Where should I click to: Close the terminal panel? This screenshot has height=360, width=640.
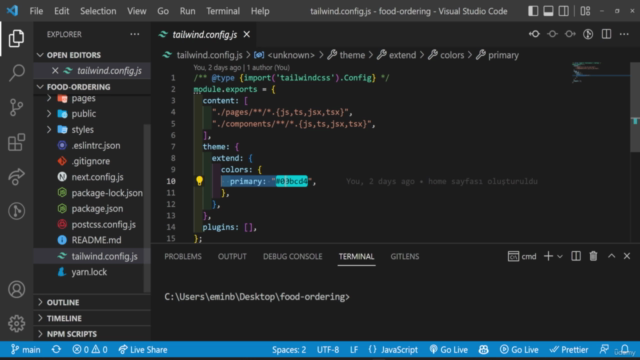point(627,256)
